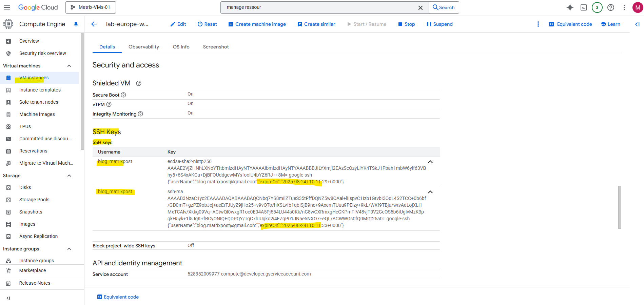Open Images in the sidebar

[x=39, y=224]
